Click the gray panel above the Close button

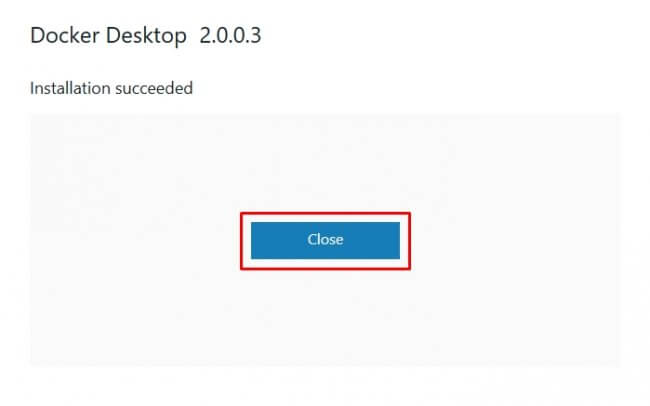point(325,162)
